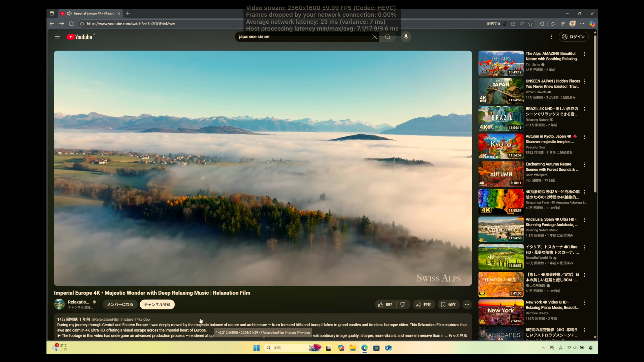Dislike the video with thumbs-down button
Image resolution: width=644 pixels, height=362 pixels.
pos(403,304)
